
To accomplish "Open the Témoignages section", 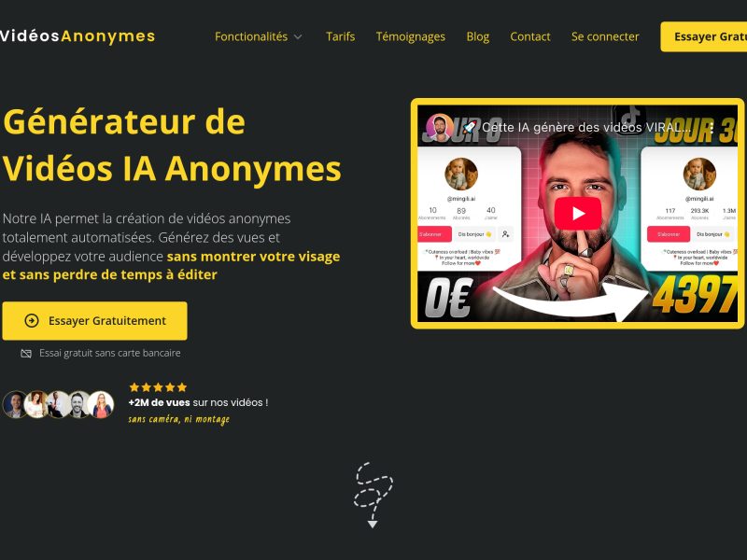I will pyautogui.click(x=410, y=36).
